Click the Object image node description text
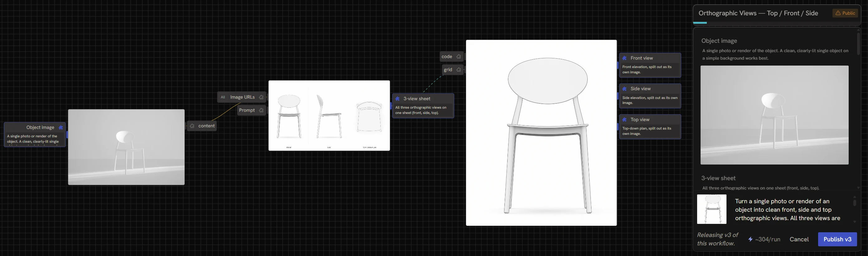 coord(33,139)
